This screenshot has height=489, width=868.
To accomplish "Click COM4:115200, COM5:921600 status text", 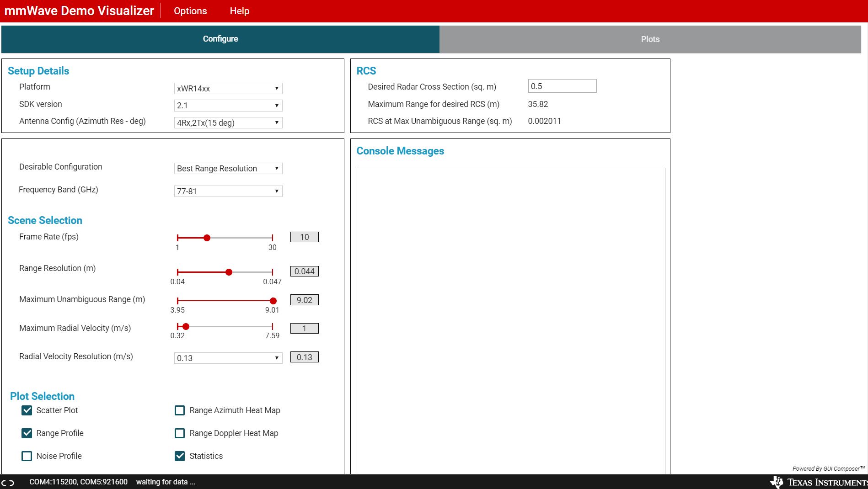I will pos(78,482).
